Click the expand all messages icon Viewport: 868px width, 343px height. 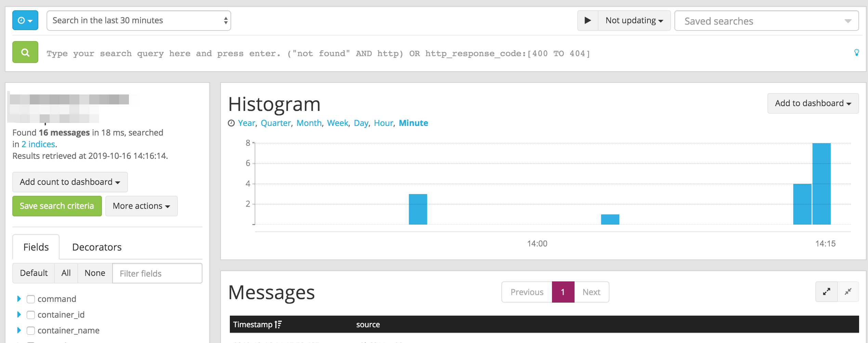827,292
